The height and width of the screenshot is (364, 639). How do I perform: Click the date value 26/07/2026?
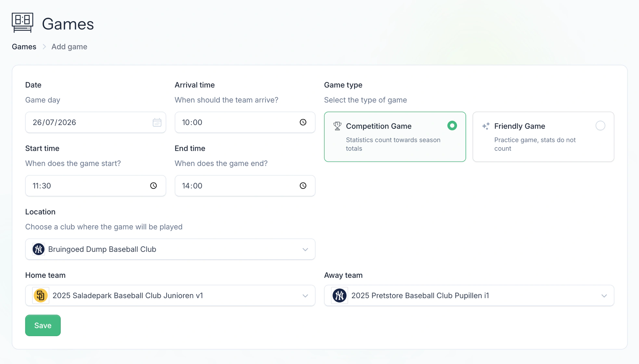(54, 122)
